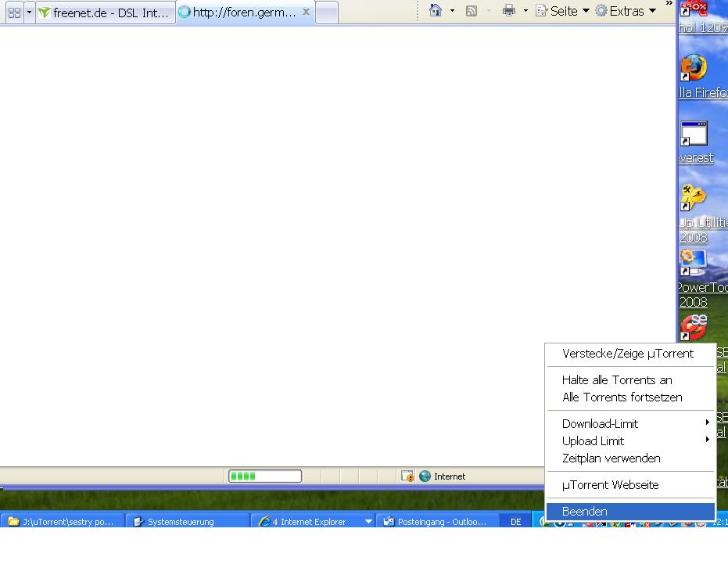
Task: Toggle Zeitplan verwenden option
Action: [611, 458]
